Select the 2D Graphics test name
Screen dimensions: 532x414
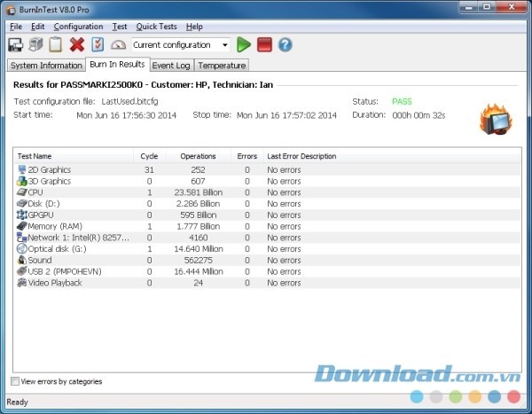50,169
